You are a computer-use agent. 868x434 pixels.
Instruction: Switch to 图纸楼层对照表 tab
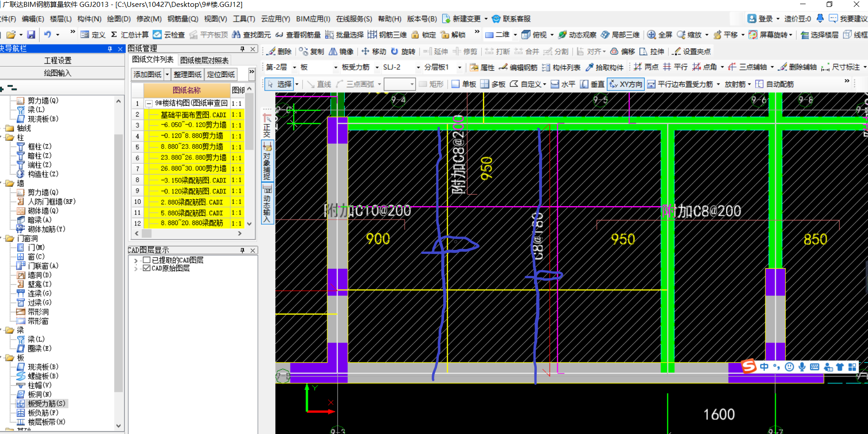[204, 60]
